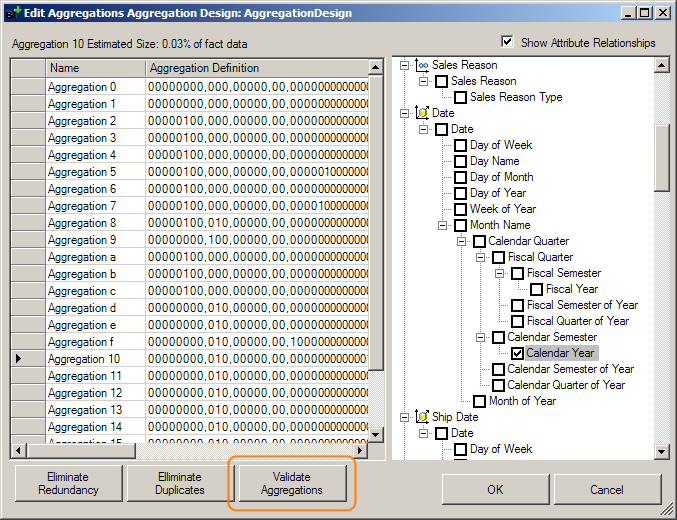Screen dimensions: 677x520
Task: Collapse the Date dimension node
Action: click(405, 113)
